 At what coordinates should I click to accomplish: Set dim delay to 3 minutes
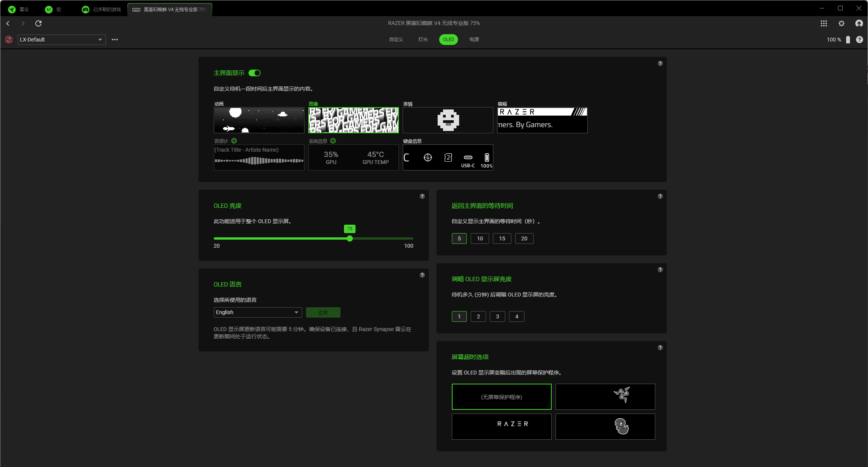click(498, 316)
